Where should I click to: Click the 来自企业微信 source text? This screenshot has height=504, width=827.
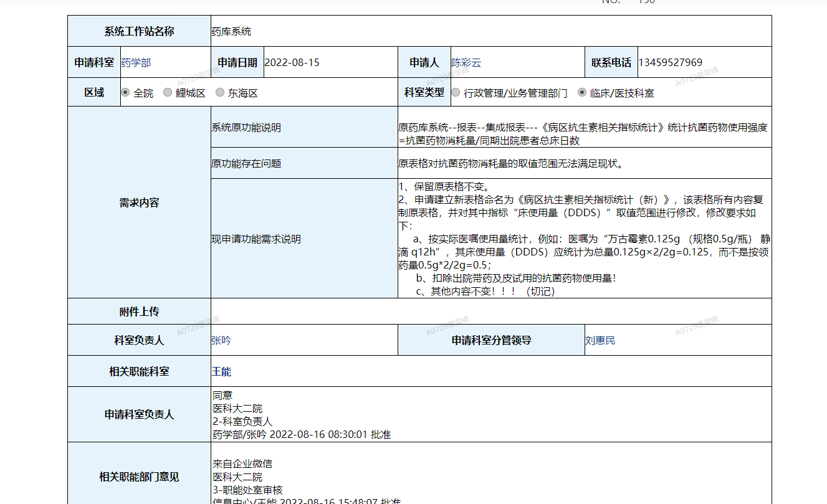[242, 464]
